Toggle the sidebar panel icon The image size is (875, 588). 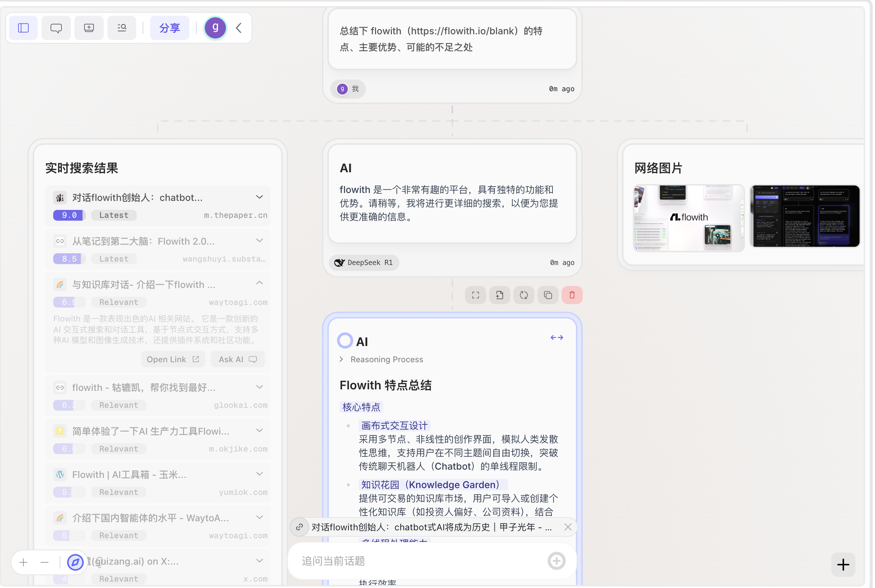[x=23, y=28]
